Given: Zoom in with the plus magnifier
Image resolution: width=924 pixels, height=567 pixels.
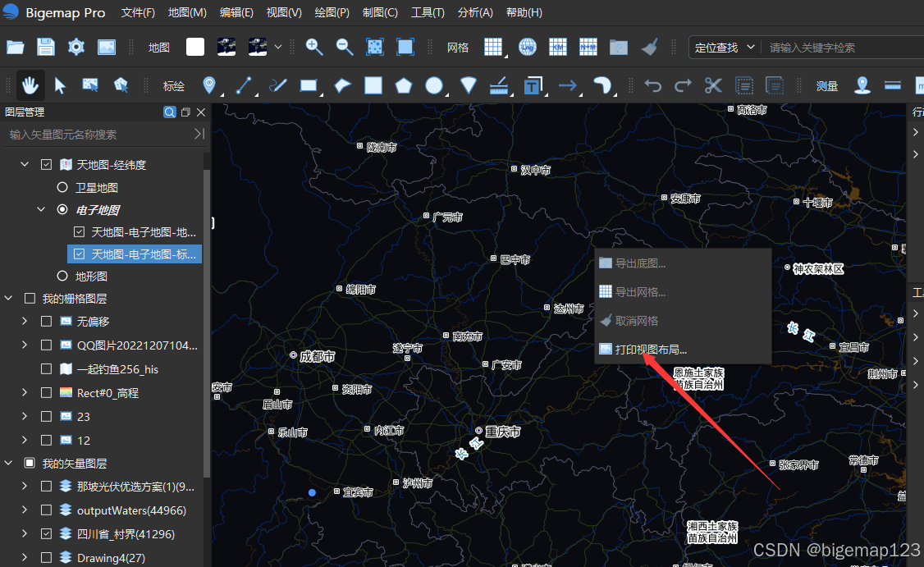Looking at the screenshot, I should (x=314, y=47).
